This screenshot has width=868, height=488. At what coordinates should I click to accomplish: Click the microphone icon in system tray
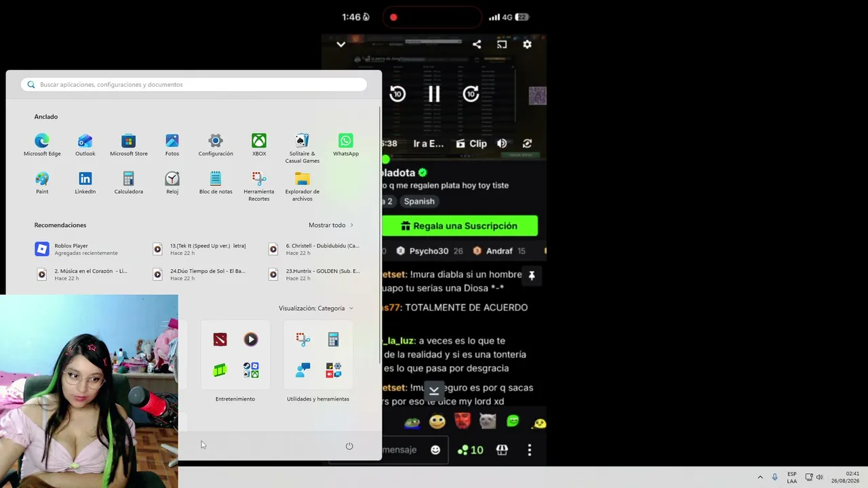[x=775, y=477]
